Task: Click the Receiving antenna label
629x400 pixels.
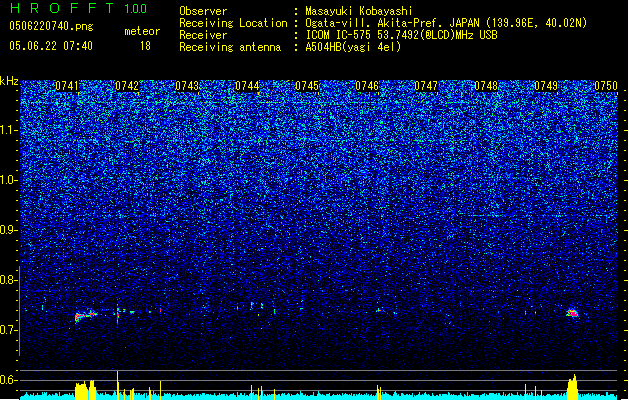Action: click(x=230, y=47)
